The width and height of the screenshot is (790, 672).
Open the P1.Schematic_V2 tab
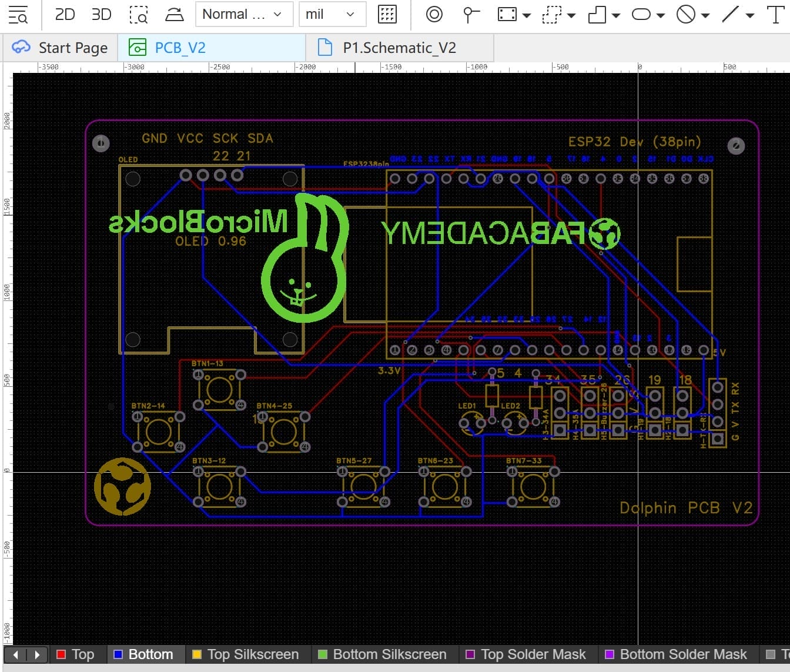(400, 48)
